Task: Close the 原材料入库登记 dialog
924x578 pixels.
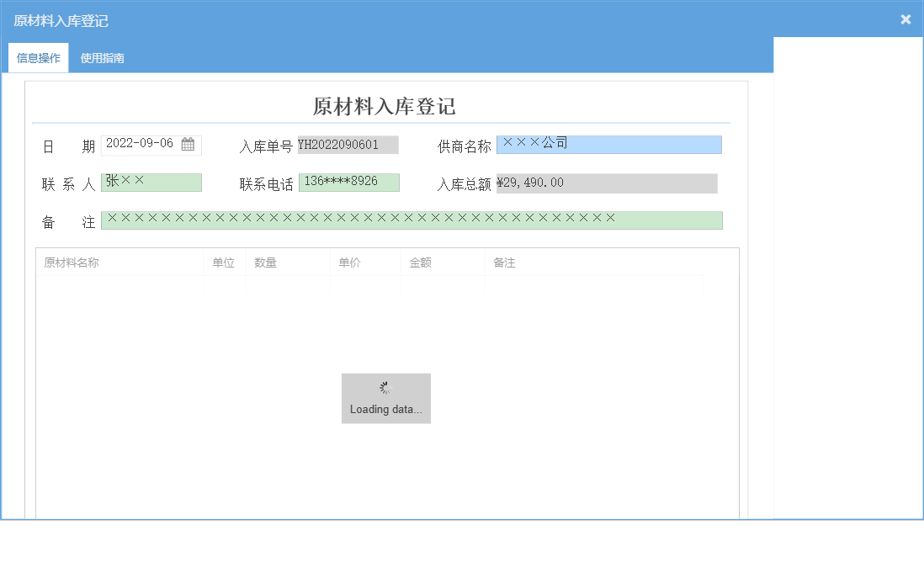Action: (905, 19)
